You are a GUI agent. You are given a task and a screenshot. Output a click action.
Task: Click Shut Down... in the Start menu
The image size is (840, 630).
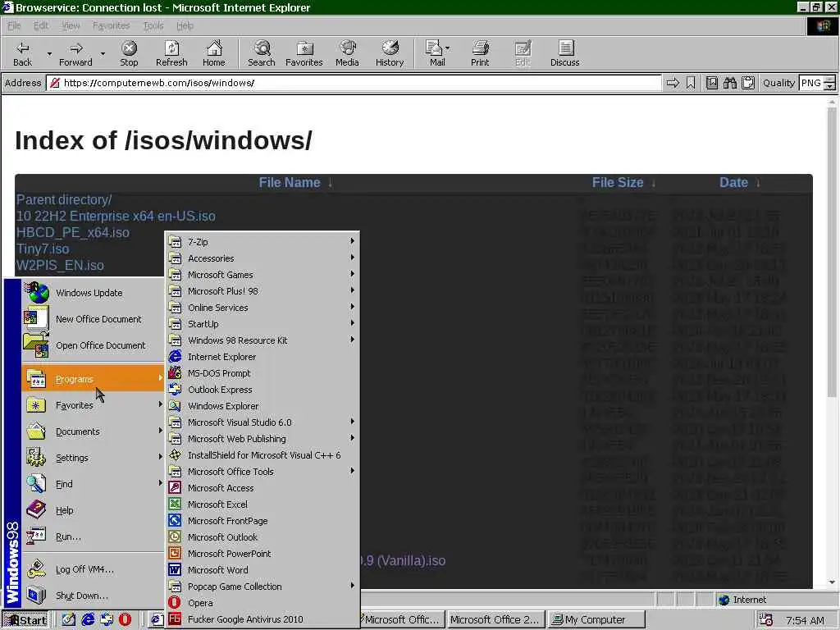(93, 596)
